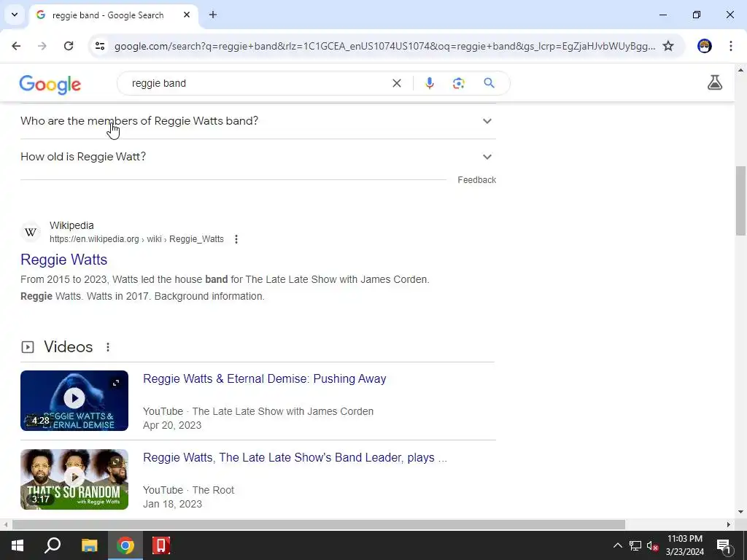Click the Videos section play icon
The image size is (747, 560).
[28, 347]
